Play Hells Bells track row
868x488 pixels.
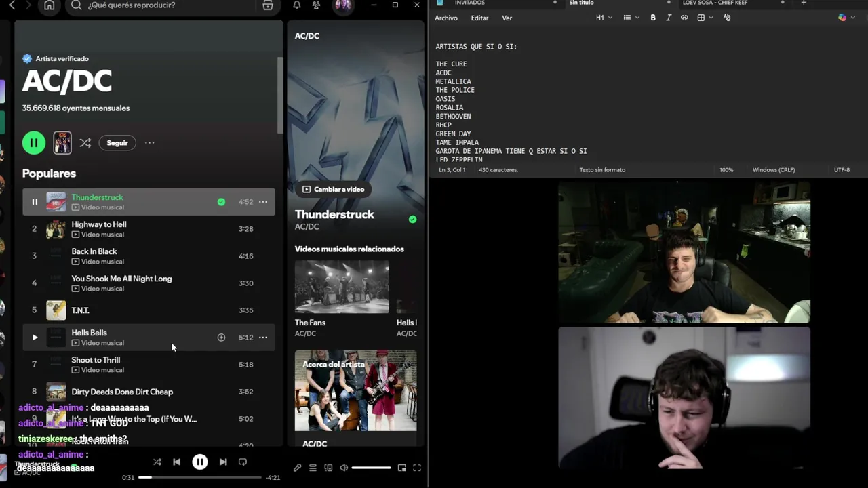click(35, 338)
